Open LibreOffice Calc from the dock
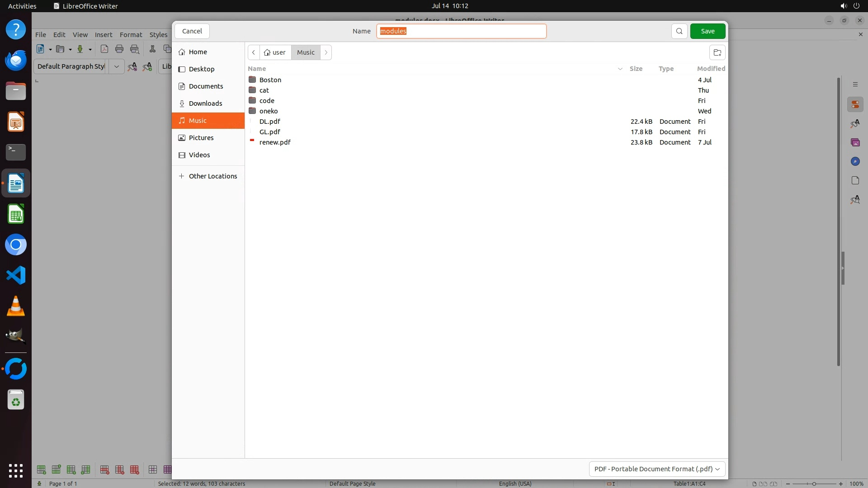Viewport: 868px width, 488px height. [x=16, y=214]
